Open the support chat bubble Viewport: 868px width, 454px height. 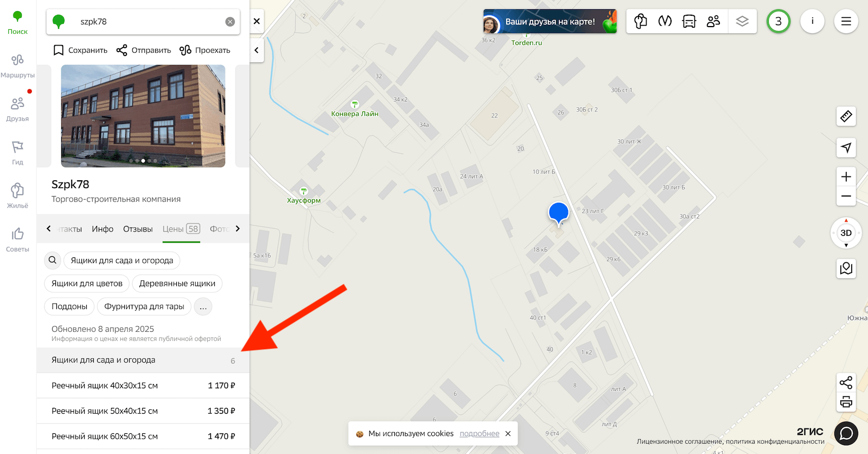[846, 433]
